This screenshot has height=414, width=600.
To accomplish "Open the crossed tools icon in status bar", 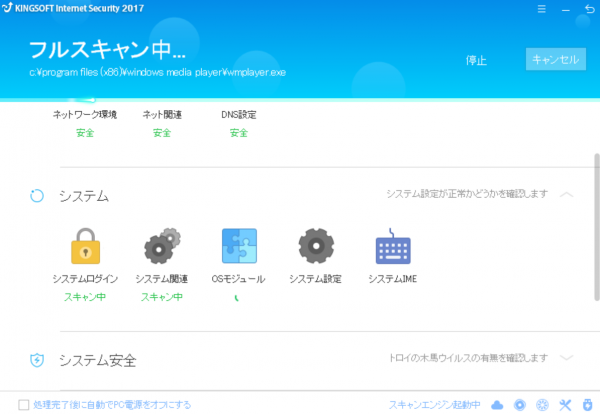I will tap(565, 405).
